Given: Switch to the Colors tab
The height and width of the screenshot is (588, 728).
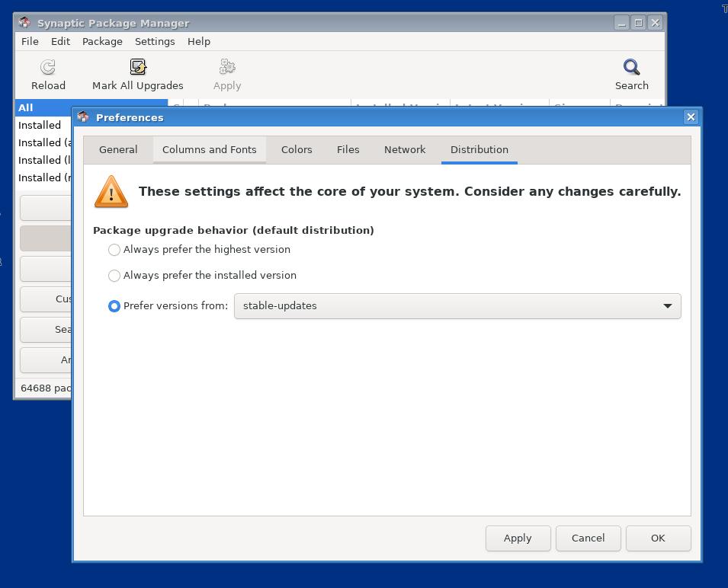Looking at the screenshot, I should [297, 150].
